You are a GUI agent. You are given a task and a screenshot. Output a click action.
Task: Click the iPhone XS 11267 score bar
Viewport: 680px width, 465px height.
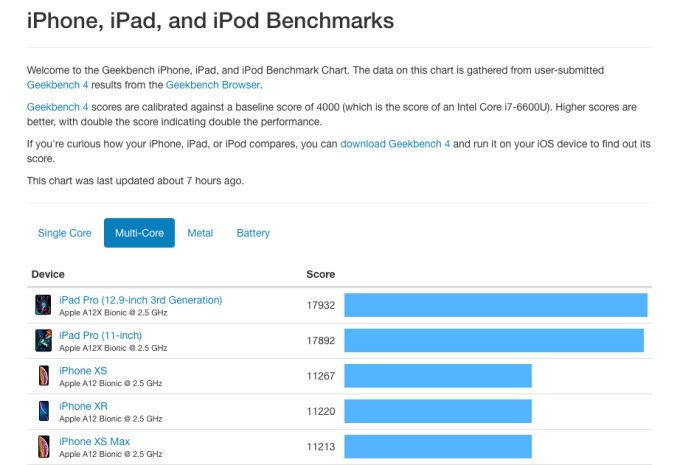coord(437,376)
